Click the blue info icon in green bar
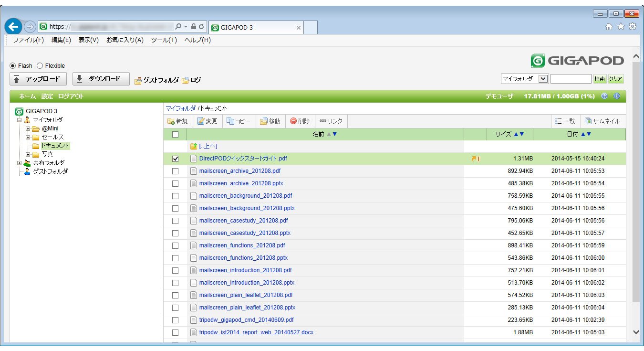This screenshot has height=351, width=644. click(616, 96)
